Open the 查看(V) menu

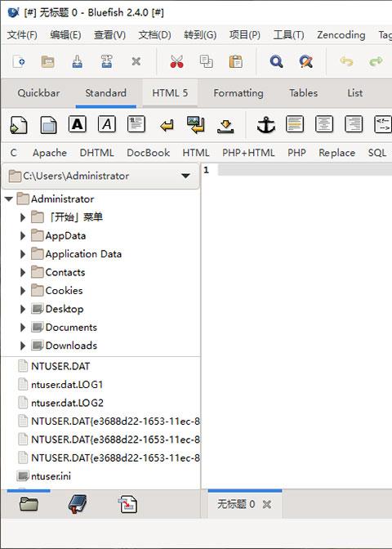(x=109, y=34)
